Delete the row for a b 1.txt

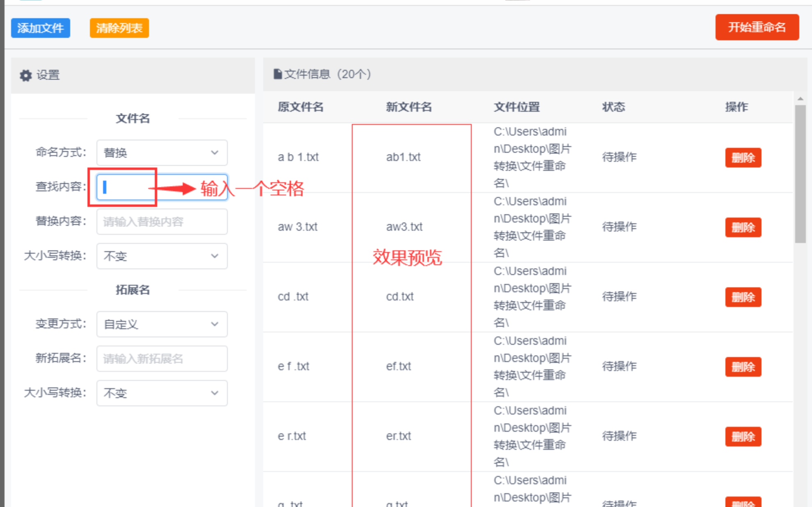pos(743,158)
